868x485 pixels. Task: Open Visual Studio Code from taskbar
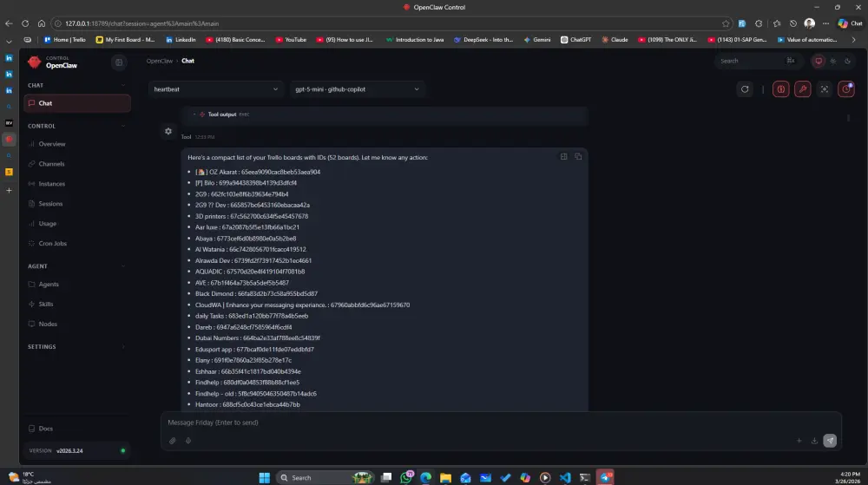pos(565,478)
